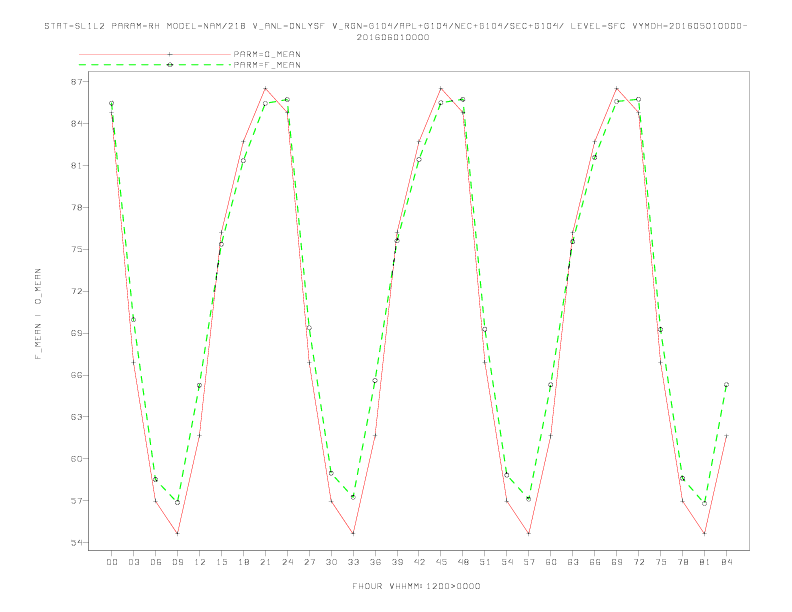The width and height of the screenshot is (792, 612).
Task: Click the PARM=F_MEAN legend label
Action: 267,65
